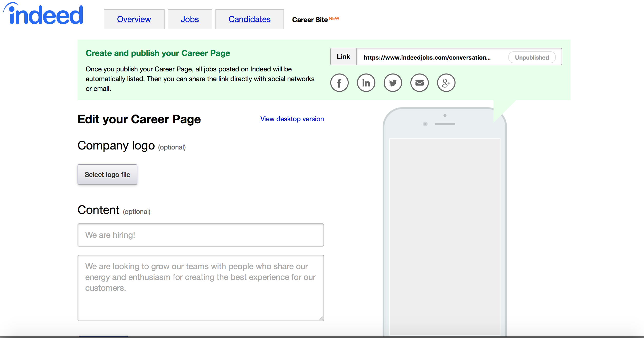Share career page via email icon
This screenshot has height=338, width=644.
[x=419, y=83]
